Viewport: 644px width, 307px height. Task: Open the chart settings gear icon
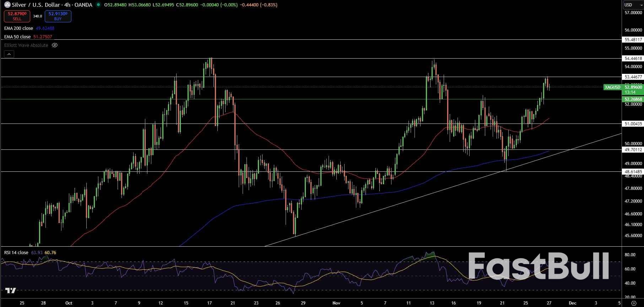coord(633,303)
